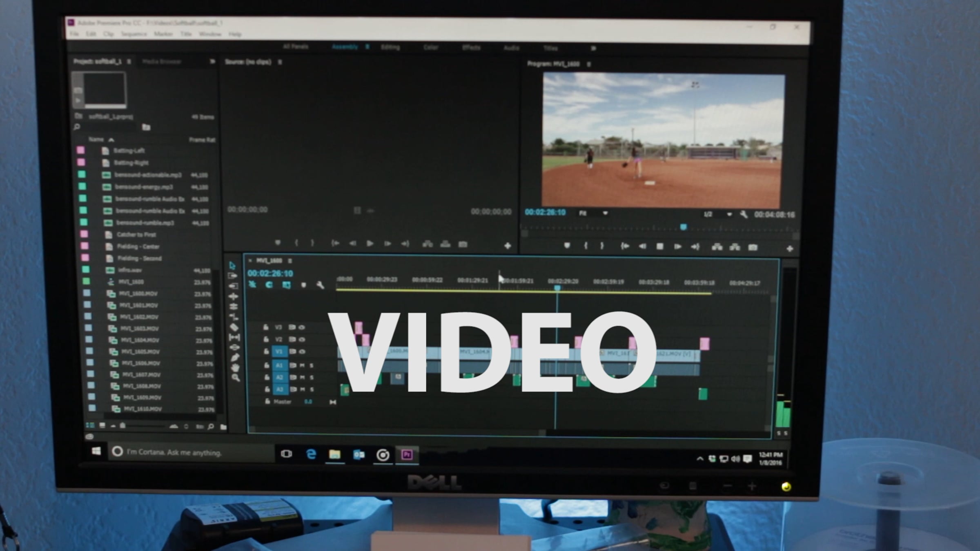Viewport: 980px width, 551px height.
Task: Open bensound-energy.mp3 in project panel
Action: (x=144, y=187)
